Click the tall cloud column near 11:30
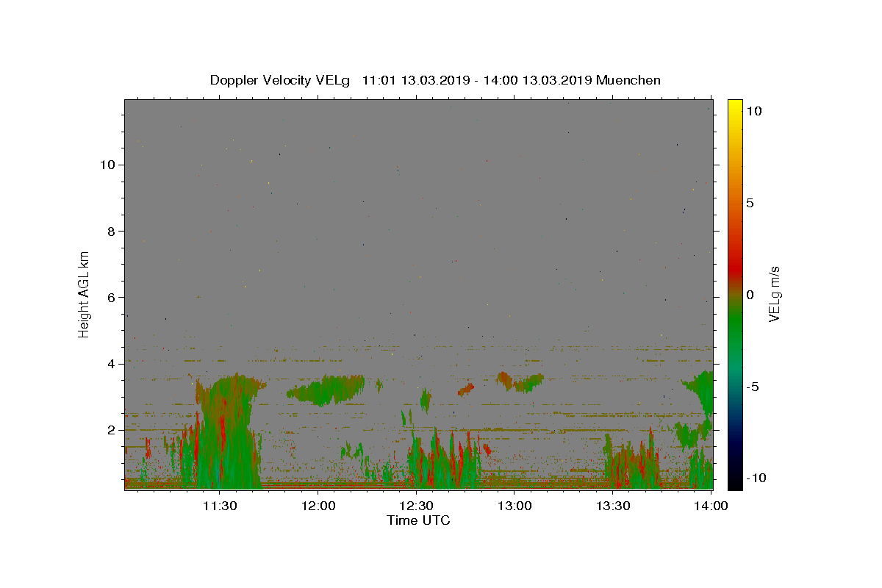The height and width of the screenshot is (588, 882). point(229,430)
